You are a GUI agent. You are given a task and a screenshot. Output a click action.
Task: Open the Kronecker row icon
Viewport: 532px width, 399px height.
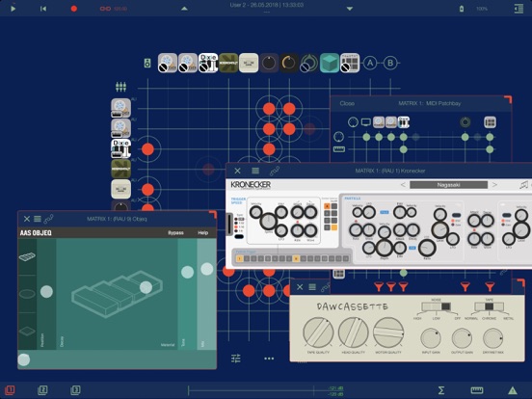pos(120,169)
